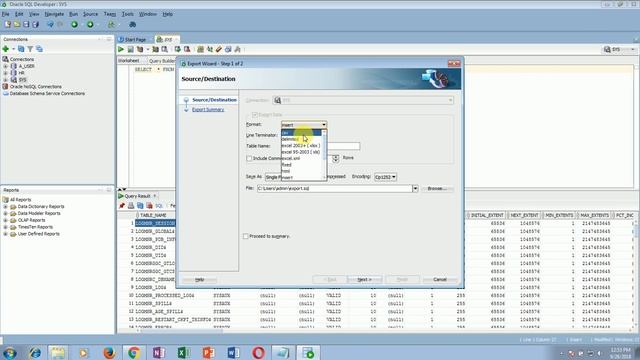Click the Chrome icon in Windows taskbar
This screenshot has width=640, height=360.
(133, 352)
